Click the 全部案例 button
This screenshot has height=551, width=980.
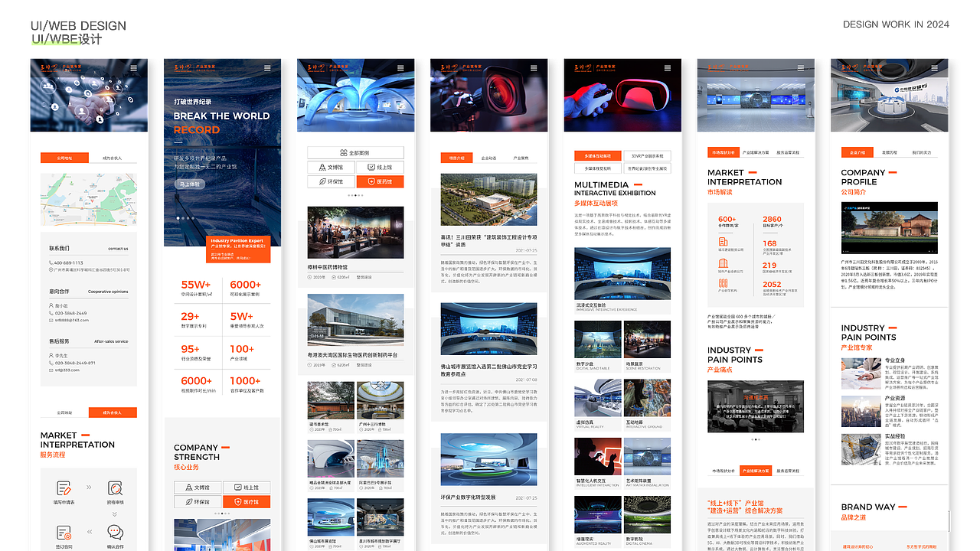pos(355,153)
